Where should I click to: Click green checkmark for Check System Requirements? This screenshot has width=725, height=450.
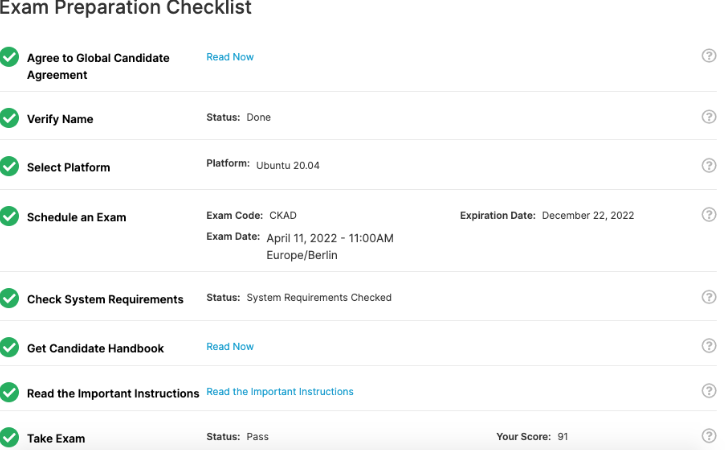coord(10,298)
